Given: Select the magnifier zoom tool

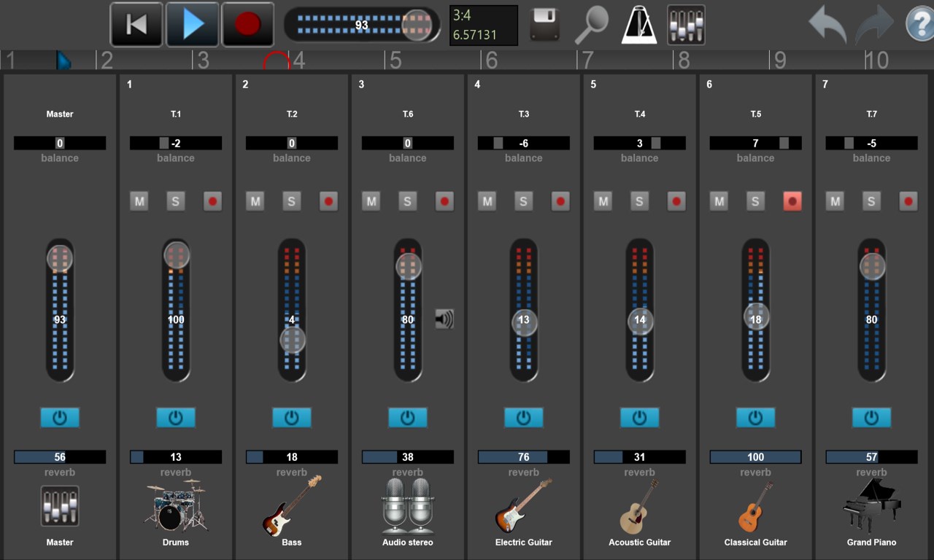Looking at the screenshot, I should (593, 24).
